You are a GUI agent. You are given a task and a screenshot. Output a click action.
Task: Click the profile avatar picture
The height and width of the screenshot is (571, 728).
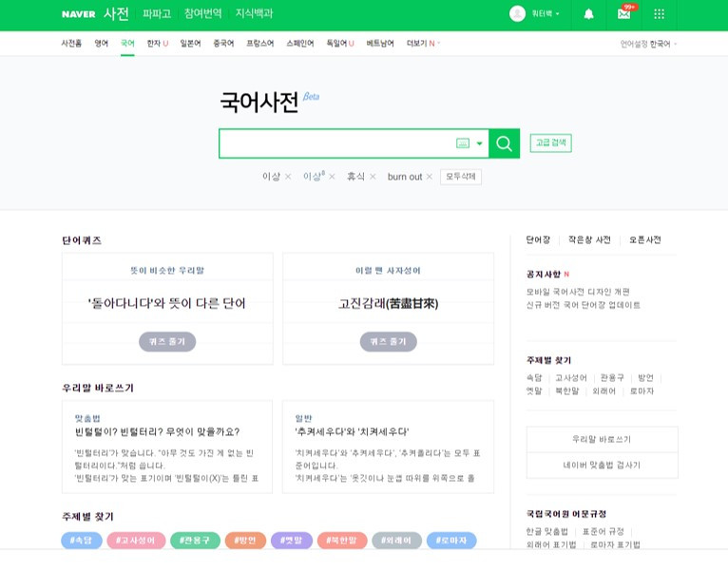517,13
